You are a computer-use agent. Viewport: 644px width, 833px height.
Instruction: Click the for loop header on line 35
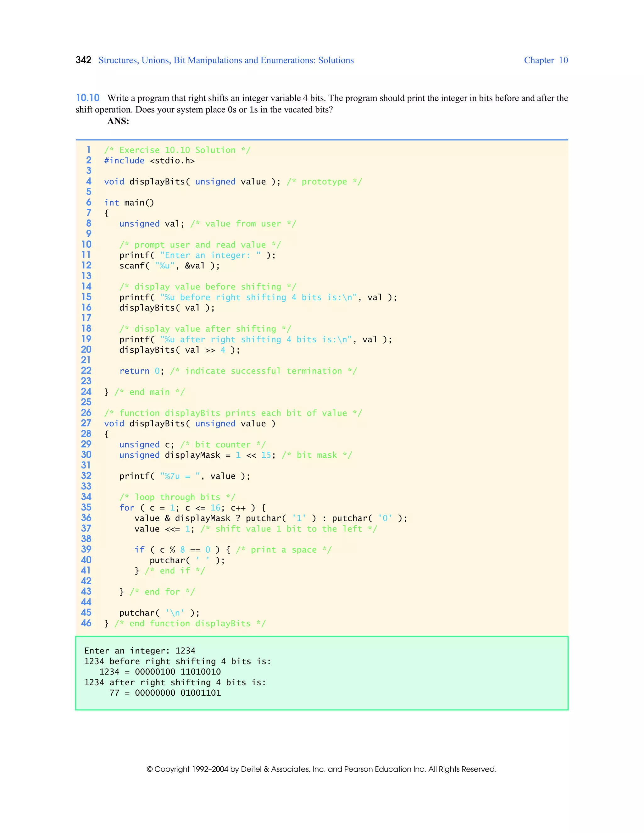(x=192, y=508)
